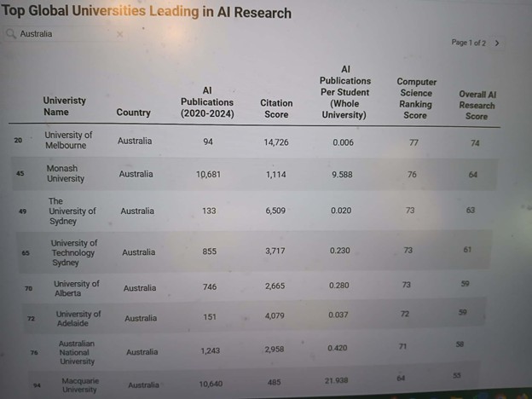
Task: Select the Monash University entry
Action: [66, 174]
